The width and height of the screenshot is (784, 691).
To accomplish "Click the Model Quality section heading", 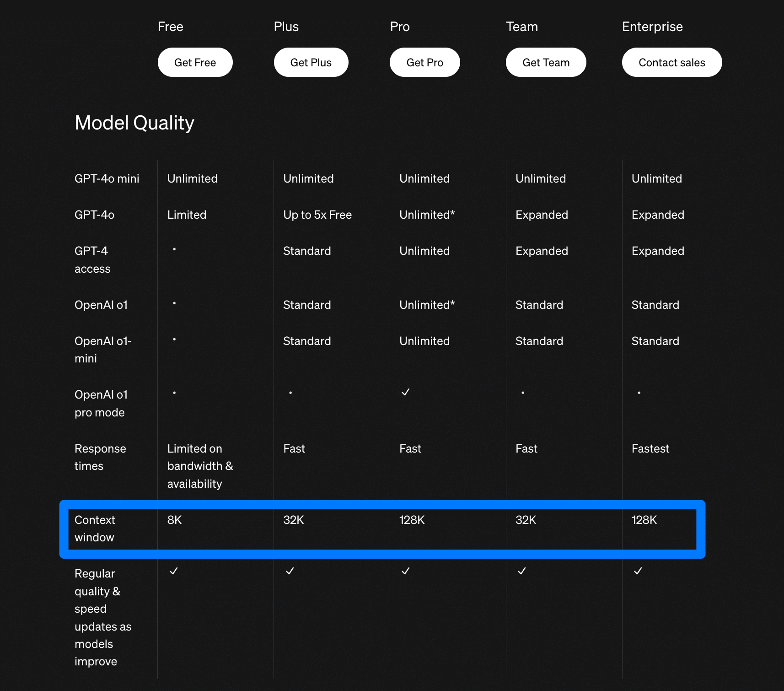I will coord(134,123).
